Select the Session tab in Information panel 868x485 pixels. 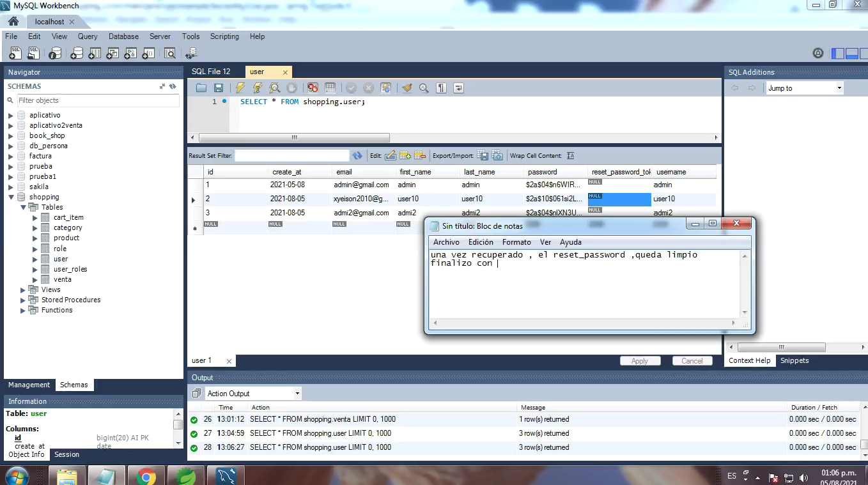(66, 454)
